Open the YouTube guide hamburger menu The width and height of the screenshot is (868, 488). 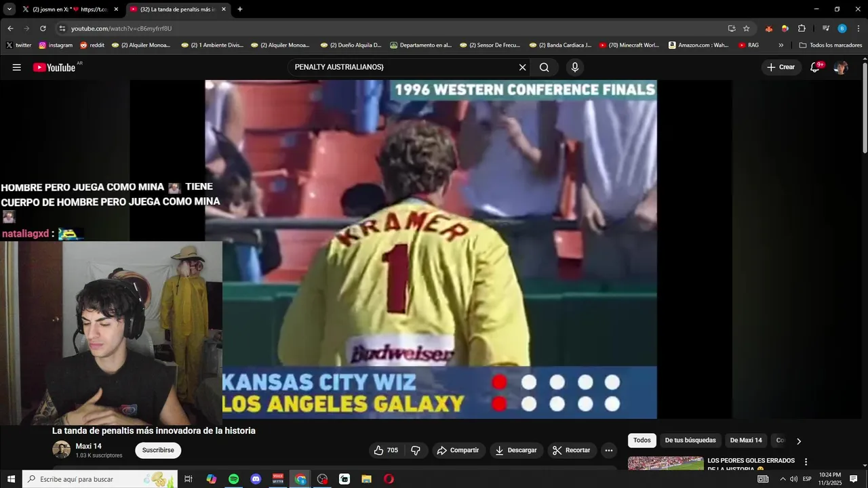(17, 67)
